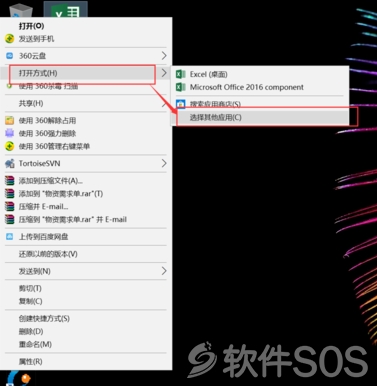
Task: Click the TortoiseSVN turtle icon
Action: point(10,163)
